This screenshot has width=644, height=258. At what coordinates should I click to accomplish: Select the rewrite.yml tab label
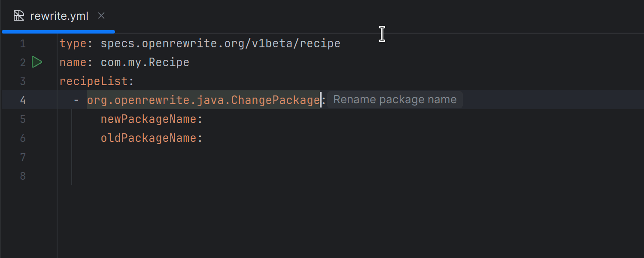click(x=59, y=16)
